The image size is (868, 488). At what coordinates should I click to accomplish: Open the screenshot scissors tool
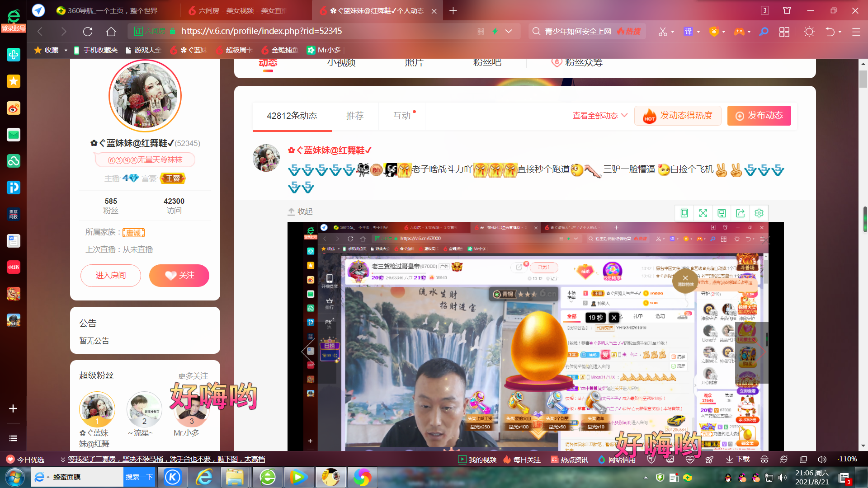(663, 32)
